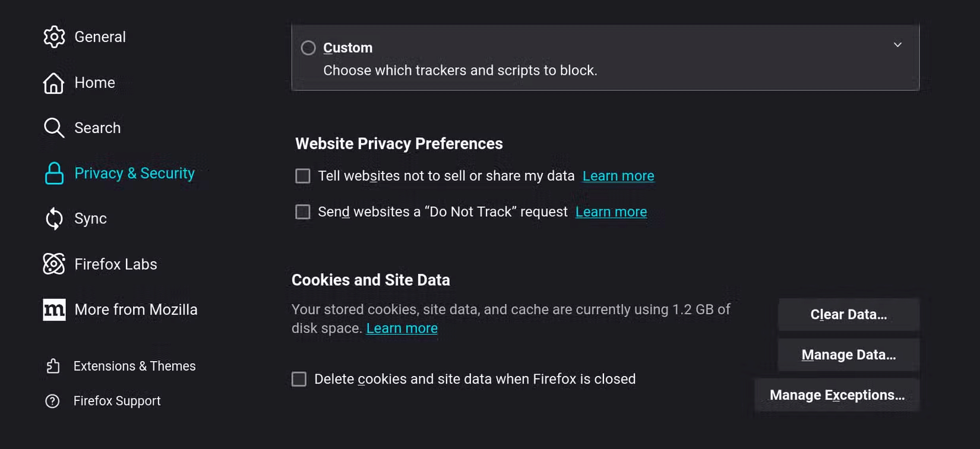Select the Custom tracking protection radio button
This screenshot has height=449, width=980.
(308, 48)
